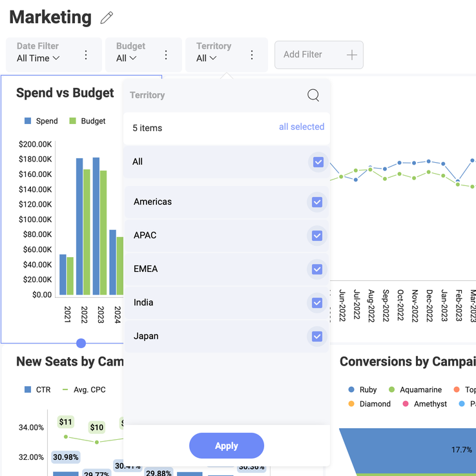Screen dimensions: 476x476
Task: Click the Spend legend blue swatch
Action: pyautogui.click(x=28, y=121)
